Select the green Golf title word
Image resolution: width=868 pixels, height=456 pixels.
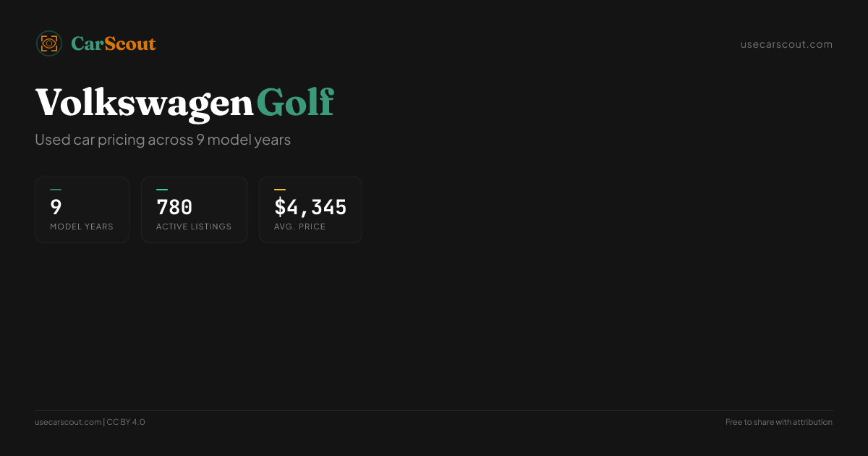(x=294, y=102)
